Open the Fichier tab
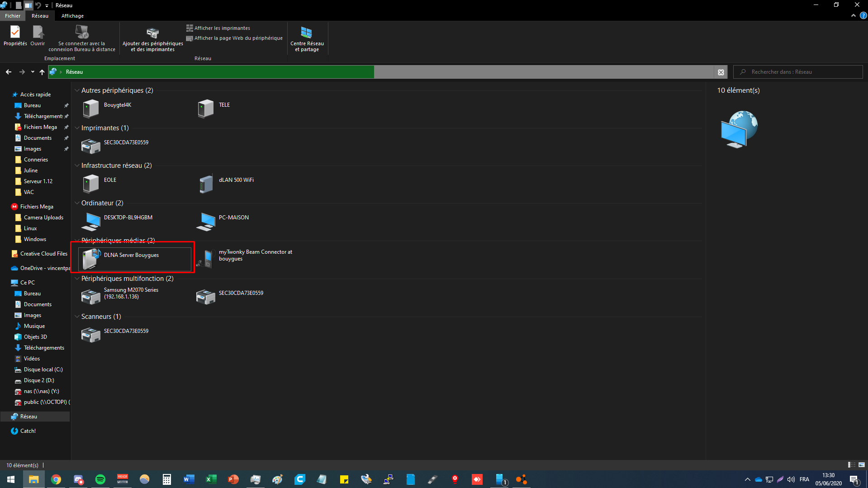This screenshot has height=488, width=868. [13, 16]
